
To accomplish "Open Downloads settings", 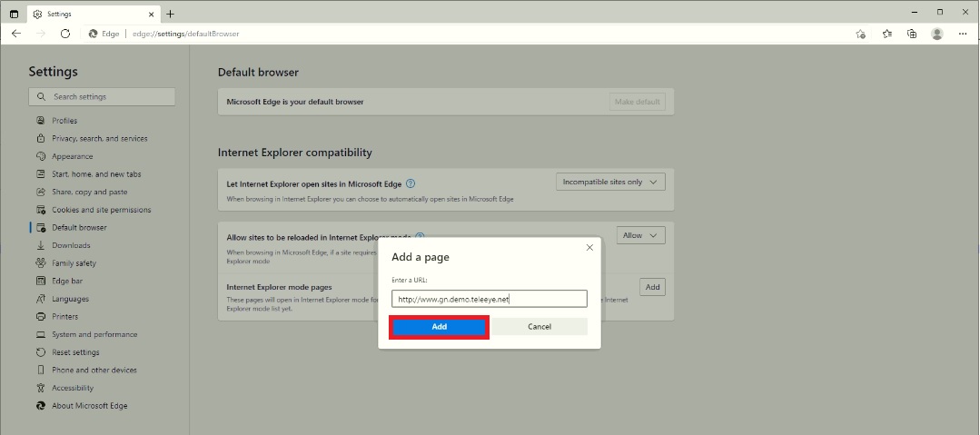I will pos(71,245).
